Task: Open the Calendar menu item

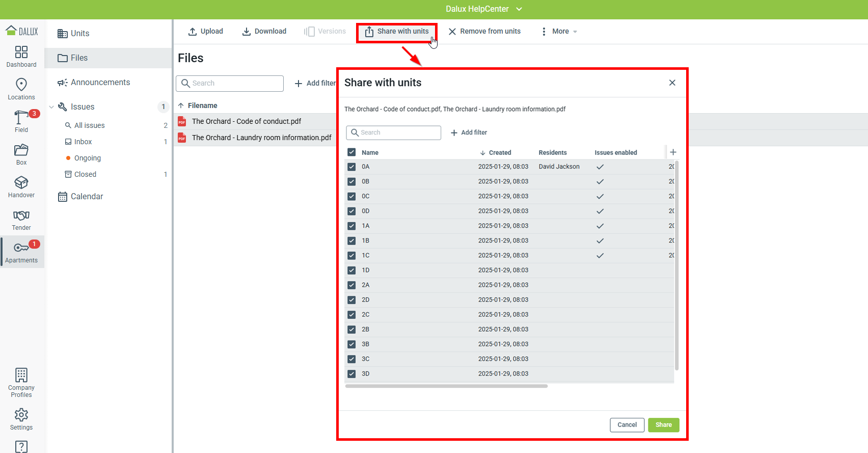Action: pos(87,197)
